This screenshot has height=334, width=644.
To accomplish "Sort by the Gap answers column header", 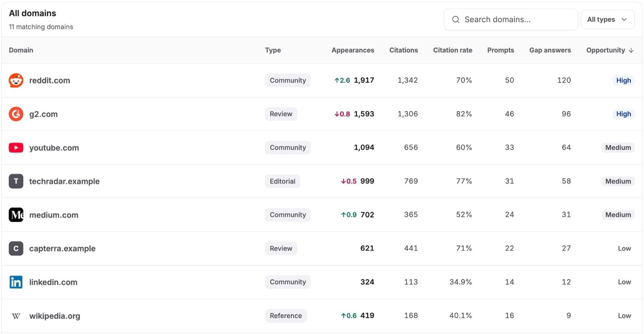I will (550, 50).
